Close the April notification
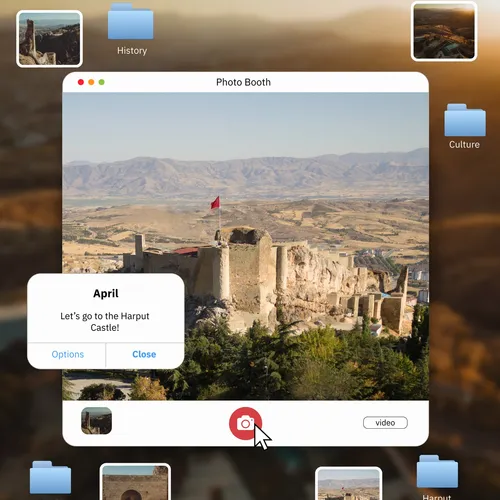Image resolution: width=500 pixels, height=500 pixels. click(144, 354)
